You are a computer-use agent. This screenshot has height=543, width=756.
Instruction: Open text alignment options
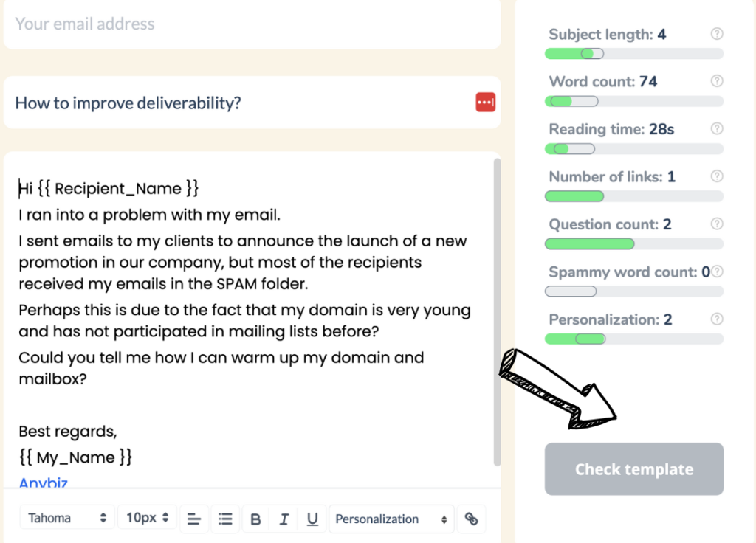pos(194,519)
